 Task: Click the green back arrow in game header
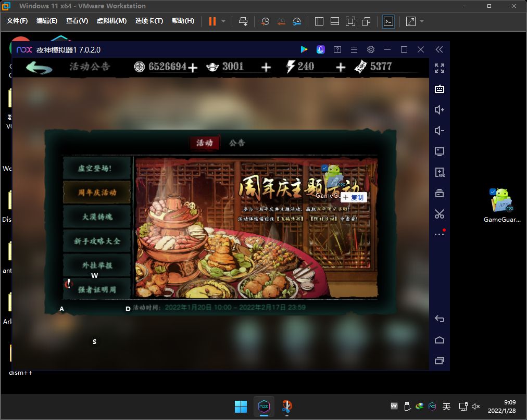(39, 67)
